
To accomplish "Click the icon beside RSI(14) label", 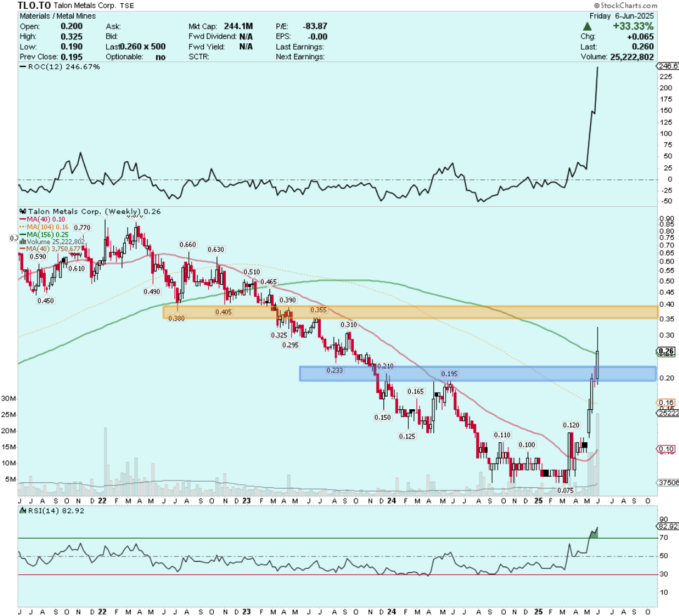I will coord(23,511).
